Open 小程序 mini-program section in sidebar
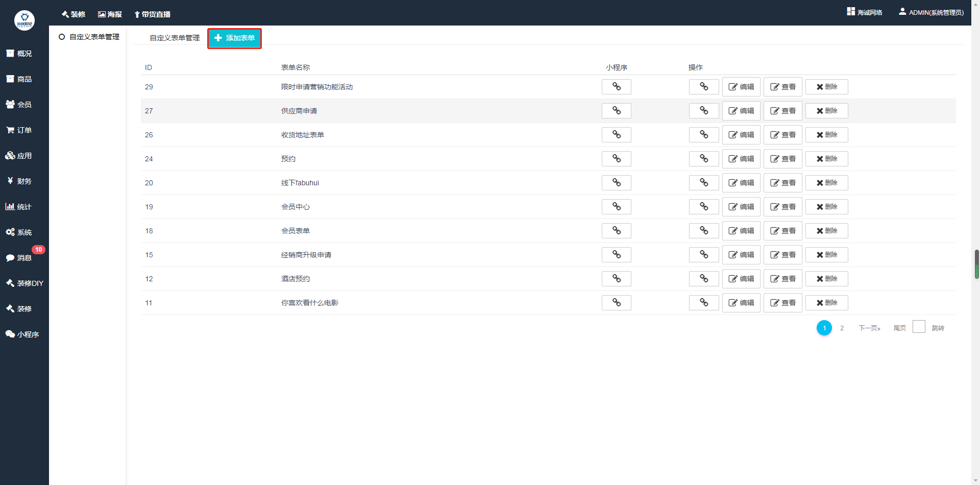This screenshot has height=485, width=980. (x=22, y=334)
